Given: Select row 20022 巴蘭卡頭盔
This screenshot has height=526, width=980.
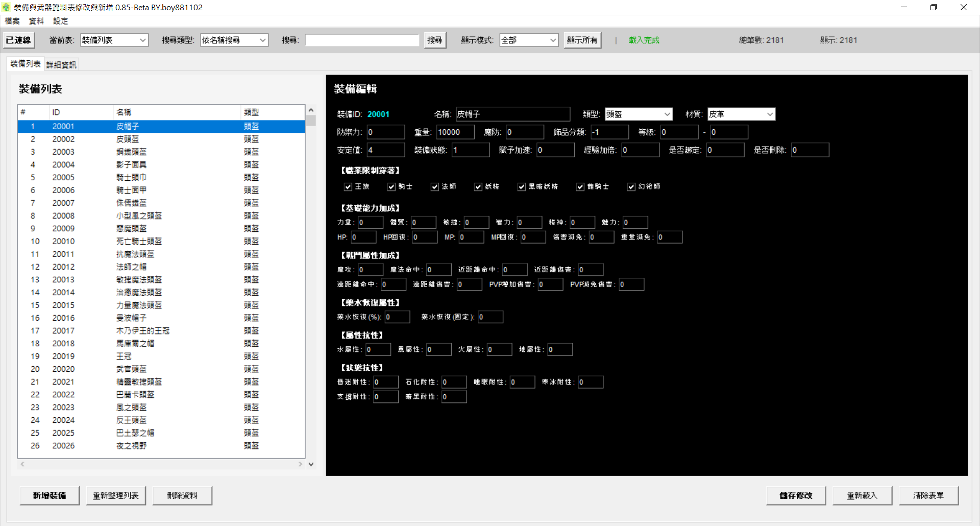Looking at the screenshot, I should click(x=161, y=394).
